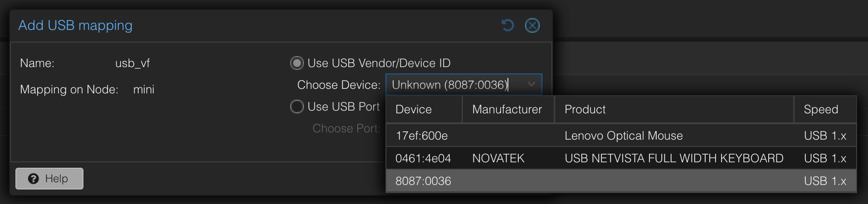868x204 pixels.
Task: Click the mini node value
Action: coord(144,89)
